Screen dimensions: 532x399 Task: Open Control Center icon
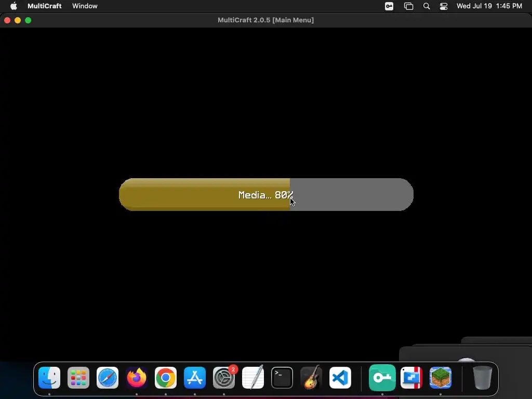pyautogui.click(x=444, y=6)
